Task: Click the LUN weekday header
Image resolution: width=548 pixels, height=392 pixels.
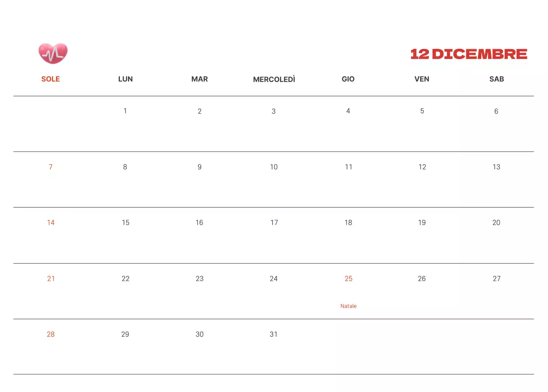Action: 125,79
